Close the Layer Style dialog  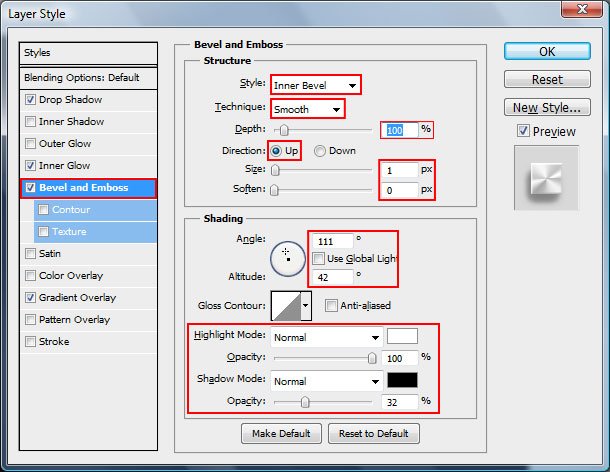click(582, 9)
